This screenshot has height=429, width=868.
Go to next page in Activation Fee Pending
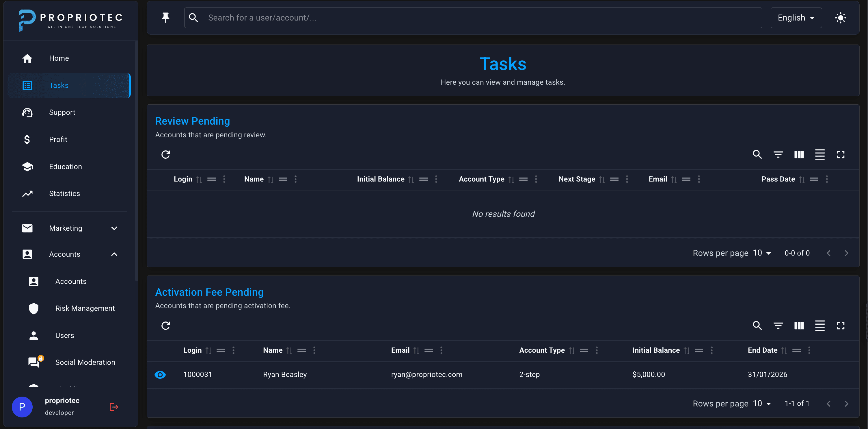[846, 404]
